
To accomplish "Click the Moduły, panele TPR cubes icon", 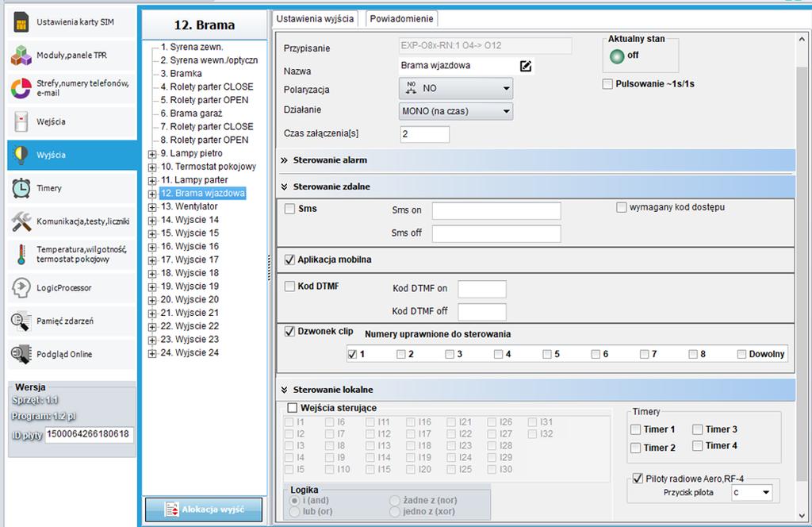I will point(21,56).
